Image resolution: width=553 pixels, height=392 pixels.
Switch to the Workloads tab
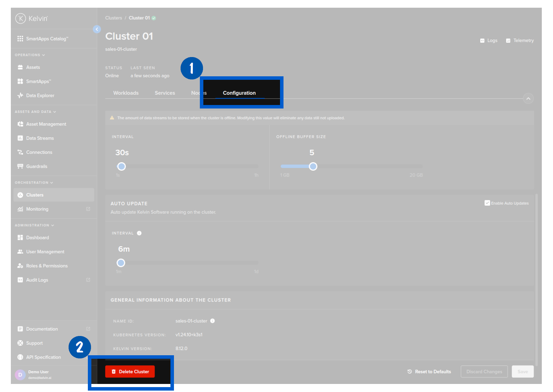126,93
